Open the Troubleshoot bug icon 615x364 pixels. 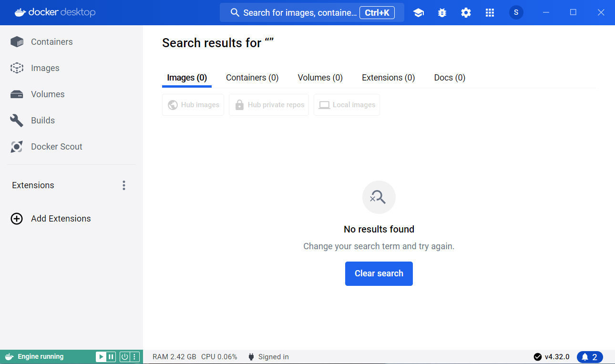442,13
